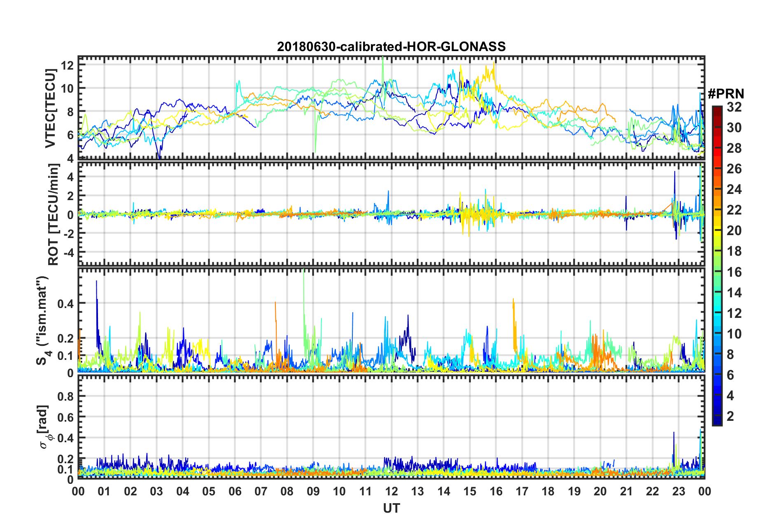This screenshot has height=532, width=783.
Task: Click the 8 tick on the VTEC axis
Action: [x=70, y=112]
